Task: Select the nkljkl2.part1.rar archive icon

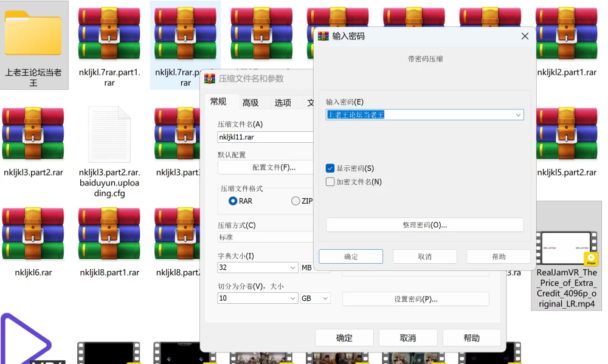Action: [567, 34]
